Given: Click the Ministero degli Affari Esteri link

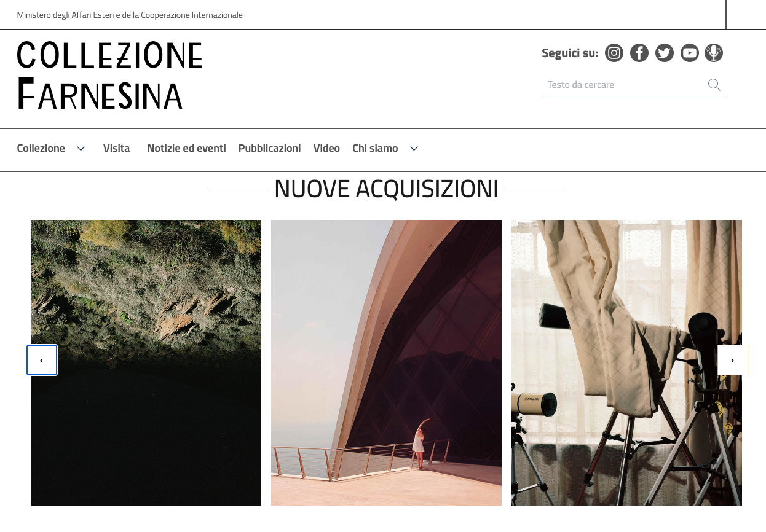Looking at the screenshot, I should (x=130, y=15).
